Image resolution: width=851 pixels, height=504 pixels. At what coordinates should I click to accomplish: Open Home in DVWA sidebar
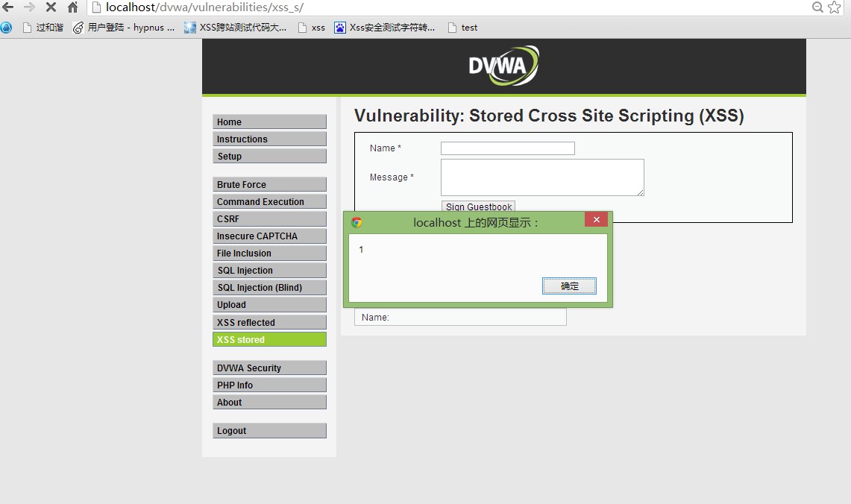point(269,122)
